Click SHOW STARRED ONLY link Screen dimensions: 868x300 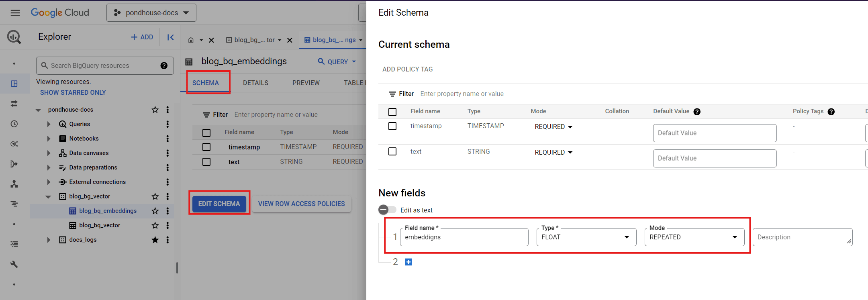tap(73, 92)
